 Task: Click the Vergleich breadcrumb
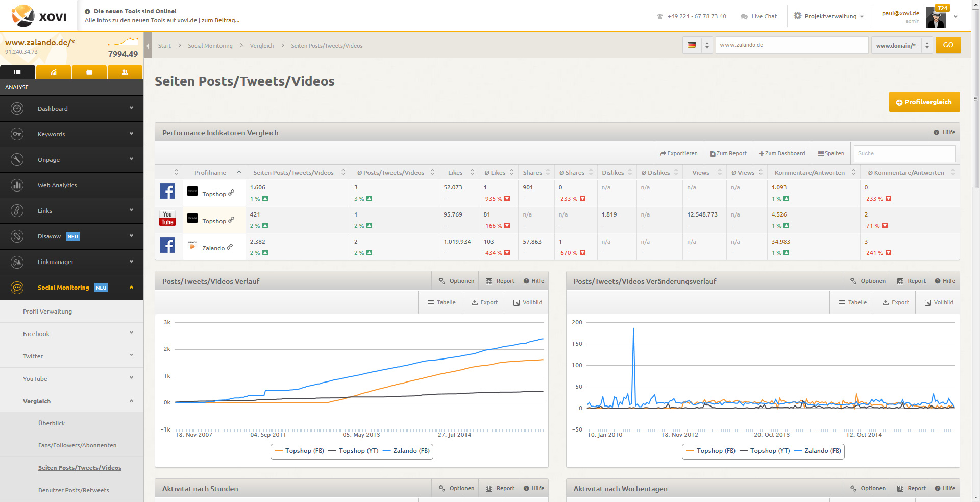coord(262,46)
